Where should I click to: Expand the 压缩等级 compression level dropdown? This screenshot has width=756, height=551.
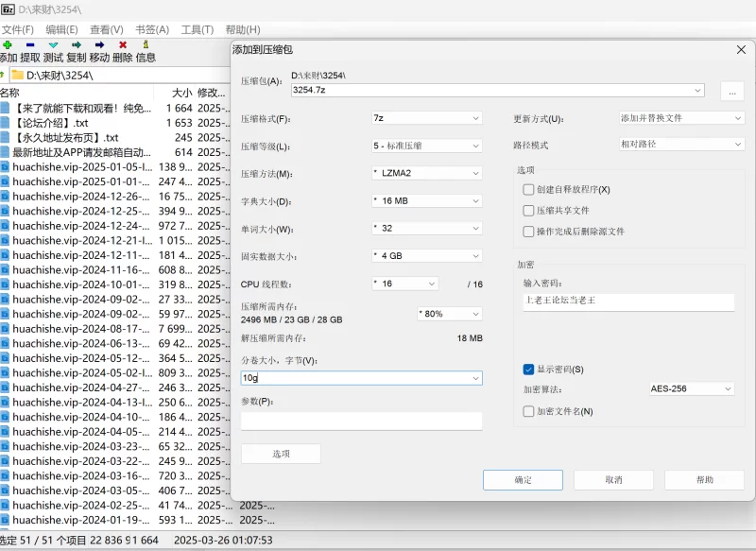[427, 146]
